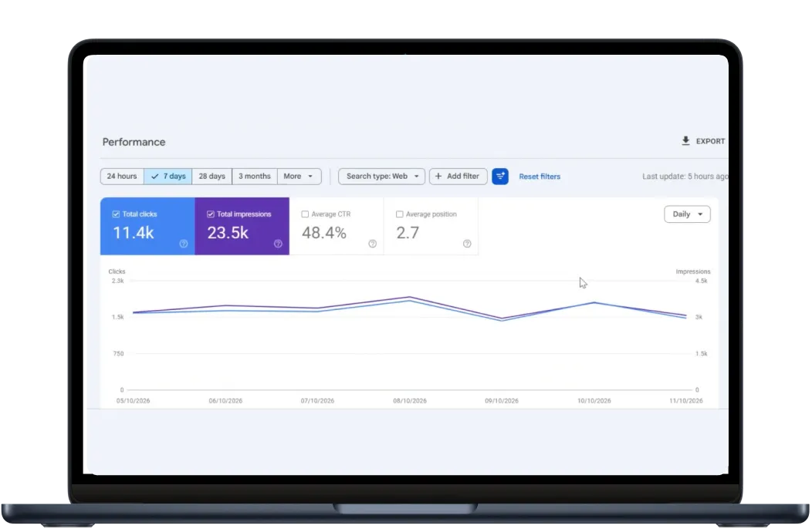Viewport: 812px width, 529px height.
Task: Click the 750 clicks axis value
Action: 119,354
